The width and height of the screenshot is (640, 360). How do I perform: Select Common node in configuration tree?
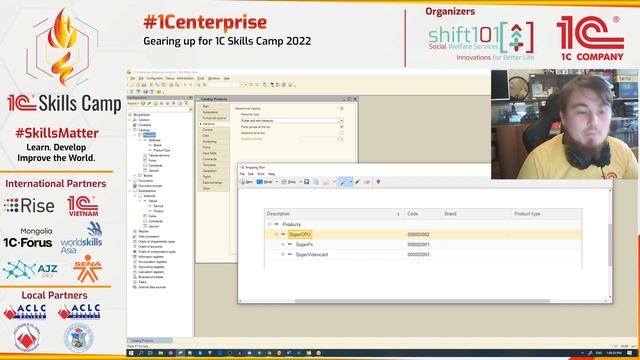click(x=144, y=120)
